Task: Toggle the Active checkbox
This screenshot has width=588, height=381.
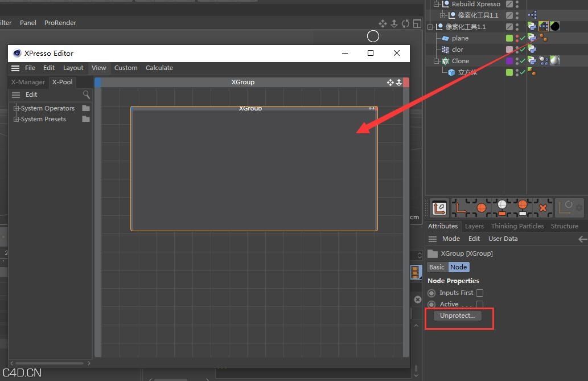Action: pyautogui.click(x=479, y=305)
